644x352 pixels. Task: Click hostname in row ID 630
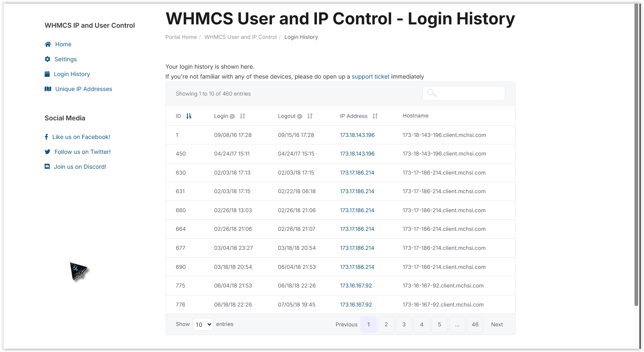pyautogui.click(x=444, y=172)
